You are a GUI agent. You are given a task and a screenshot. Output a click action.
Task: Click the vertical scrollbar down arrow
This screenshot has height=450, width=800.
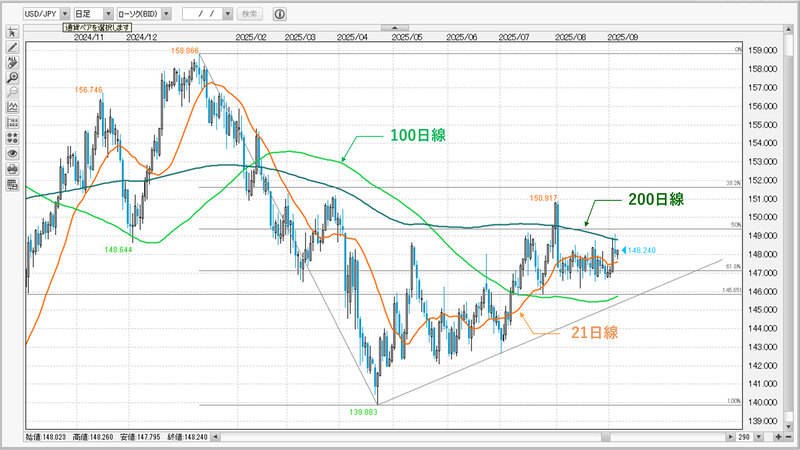(789, 426)
